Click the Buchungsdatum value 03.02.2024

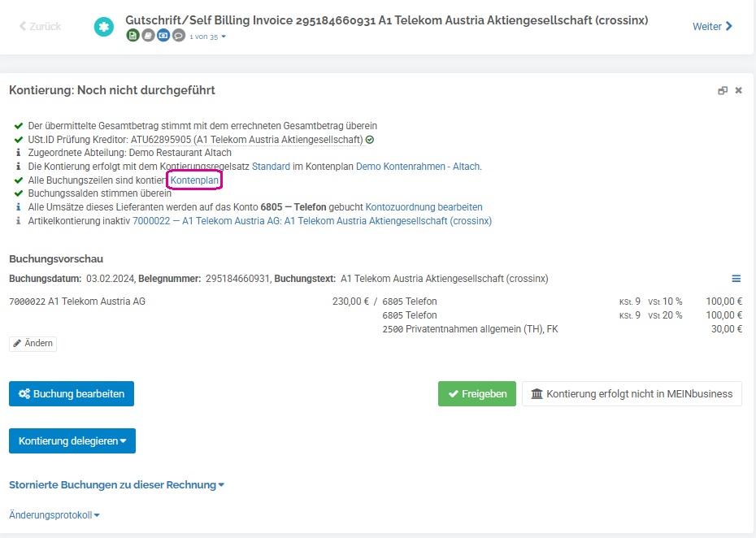coord(111,279)
